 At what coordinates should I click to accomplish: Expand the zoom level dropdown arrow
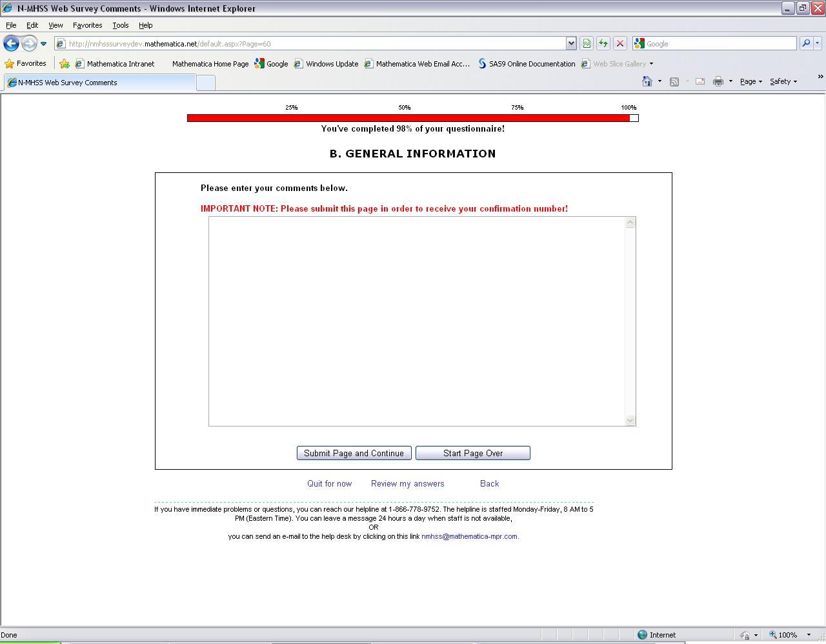point(809,635)
